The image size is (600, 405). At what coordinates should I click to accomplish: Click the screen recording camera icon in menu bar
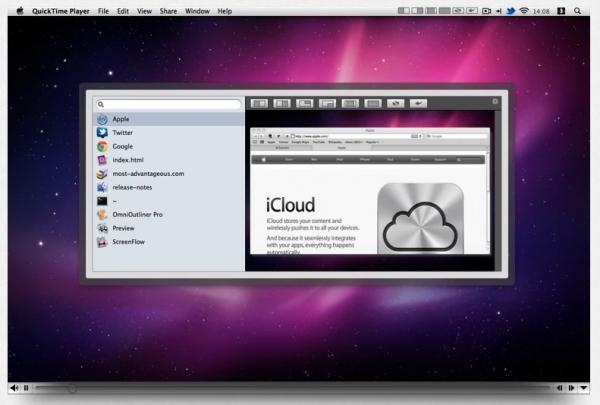[x=486, y=11]
